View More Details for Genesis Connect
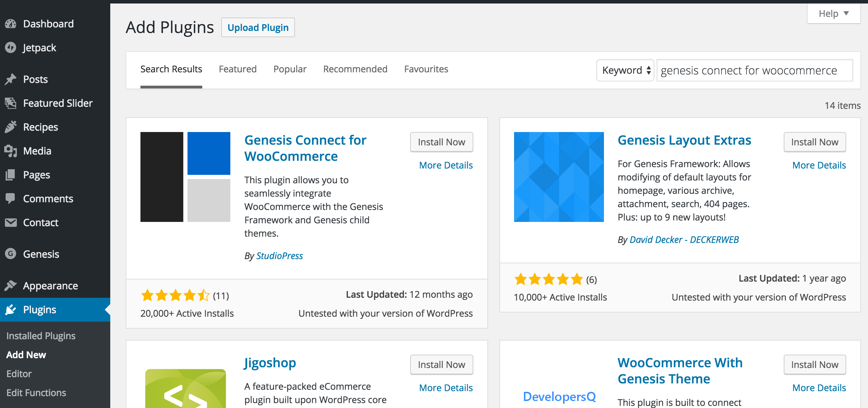The image size is (868, 408). pos(446,165)
